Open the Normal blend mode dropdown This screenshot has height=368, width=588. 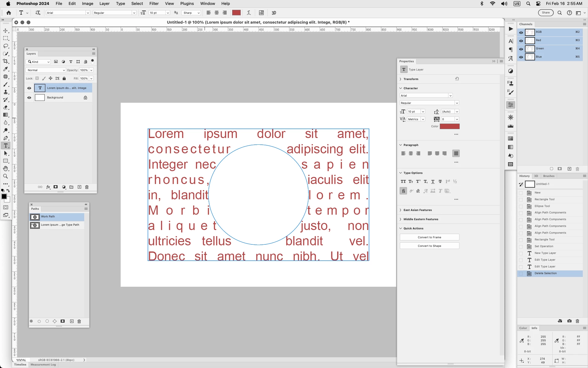tap(46, 70)
